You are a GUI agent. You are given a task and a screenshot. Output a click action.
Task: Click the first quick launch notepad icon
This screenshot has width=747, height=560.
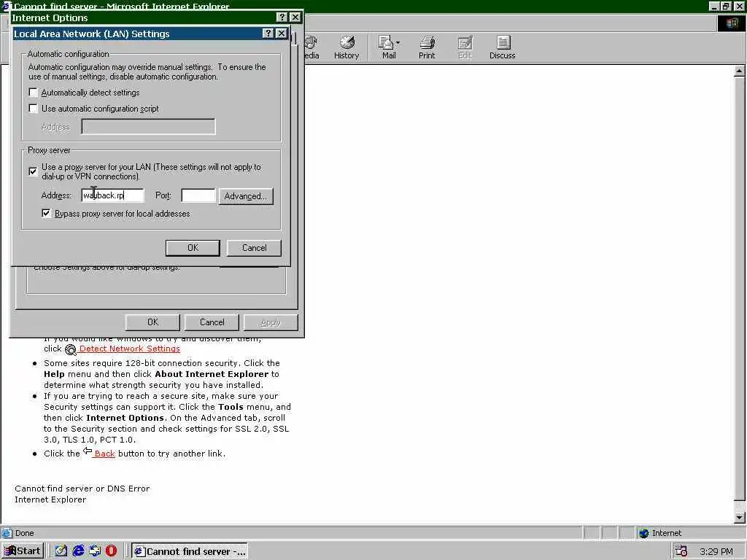coord(61,551)
